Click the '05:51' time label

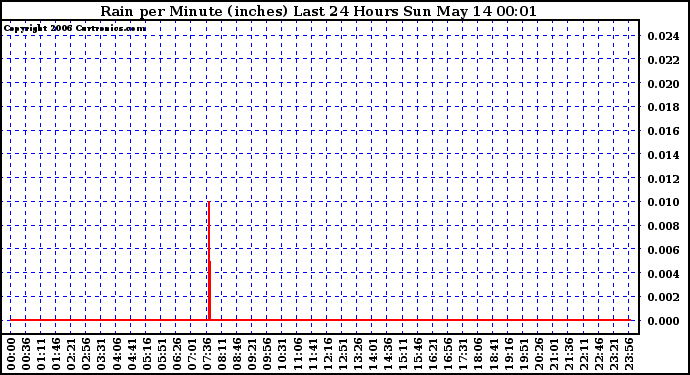161,354
